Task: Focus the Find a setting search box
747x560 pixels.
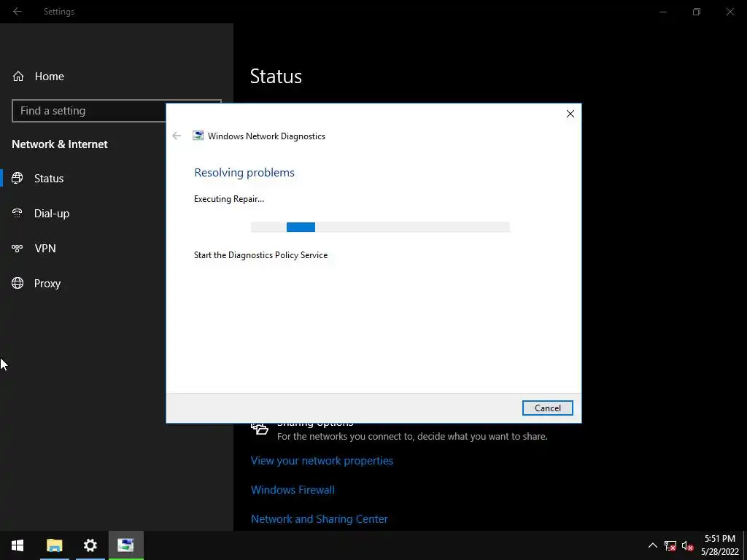Action: [x=116, y=111]
